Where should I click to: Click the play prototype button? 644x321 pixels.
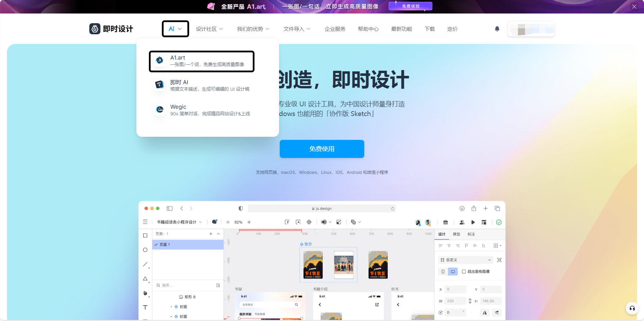[x=473, y=222]
